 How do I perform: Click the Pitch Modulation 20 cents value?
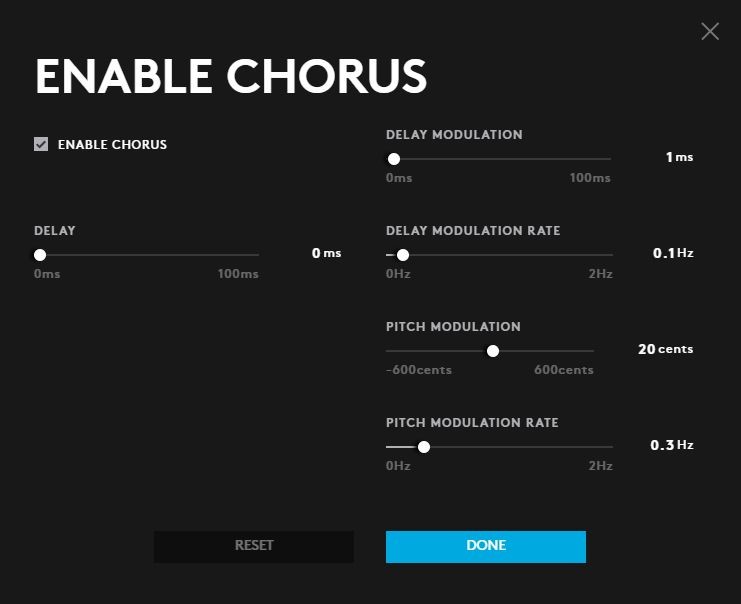click(665, 350)
